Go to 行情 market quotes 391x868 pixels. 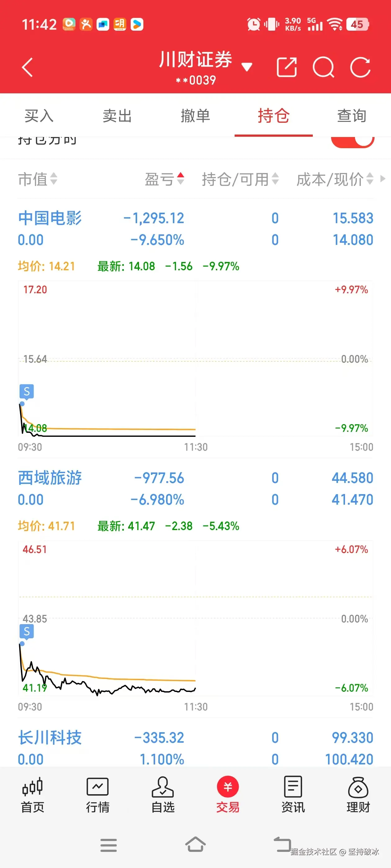(97, 795)
